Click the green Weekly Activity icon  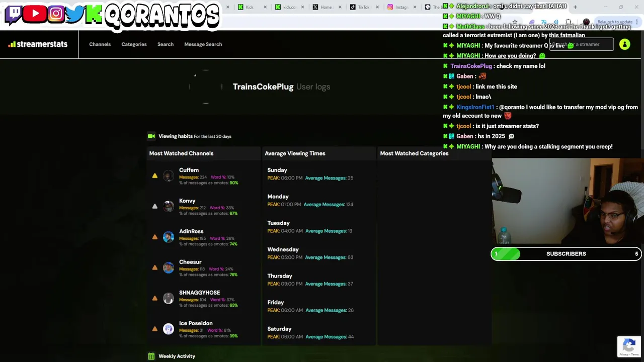point(151,356)
